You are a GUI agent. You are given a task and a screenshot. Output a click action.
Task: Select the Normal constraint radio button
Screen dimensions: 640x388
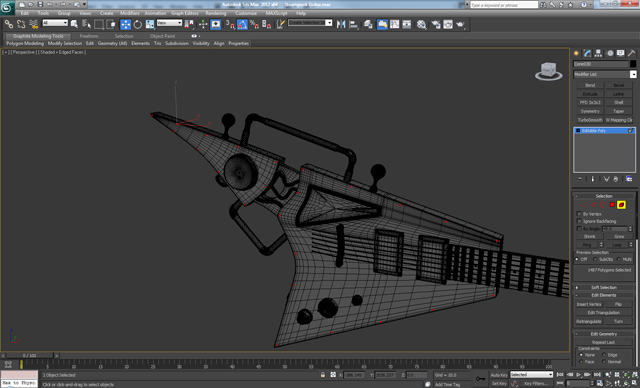coord(604,361)
